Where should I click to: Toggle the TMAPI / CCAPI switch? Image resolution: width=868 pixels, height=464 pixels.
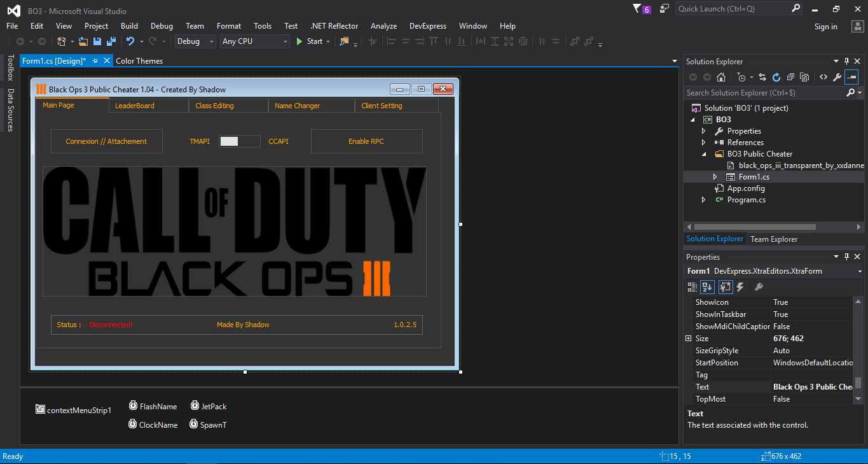(x=240, y=141)
